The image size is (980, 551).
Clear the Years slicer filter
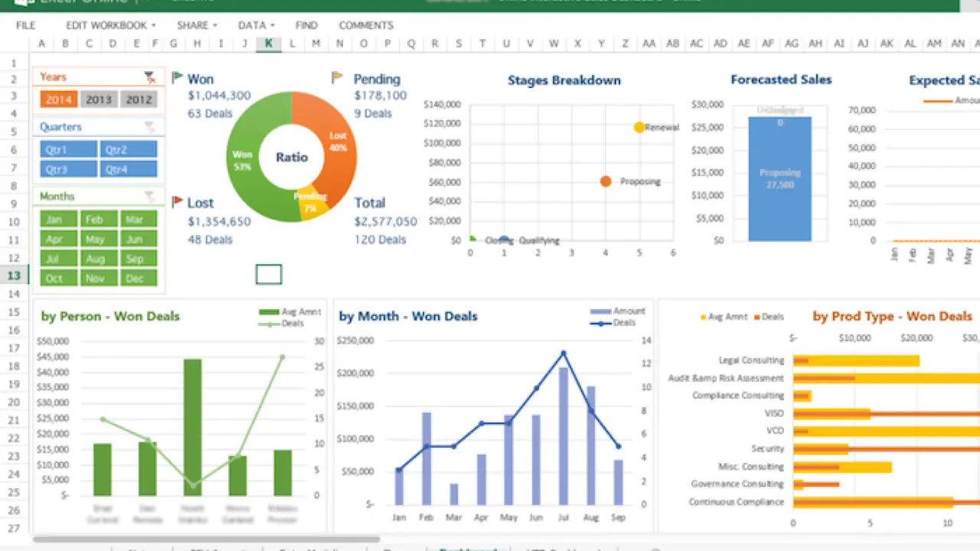[x=150, y=77]
